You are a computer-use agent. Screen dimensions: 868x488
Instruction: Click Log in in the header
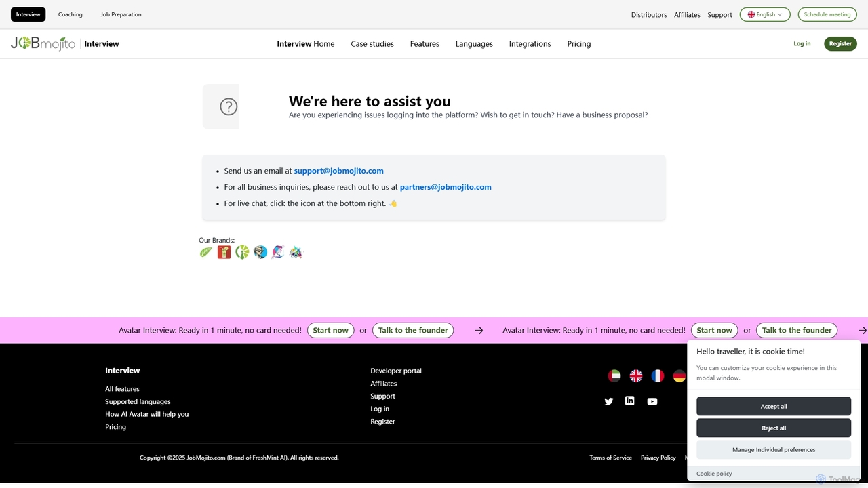click(x=802, y=44)
